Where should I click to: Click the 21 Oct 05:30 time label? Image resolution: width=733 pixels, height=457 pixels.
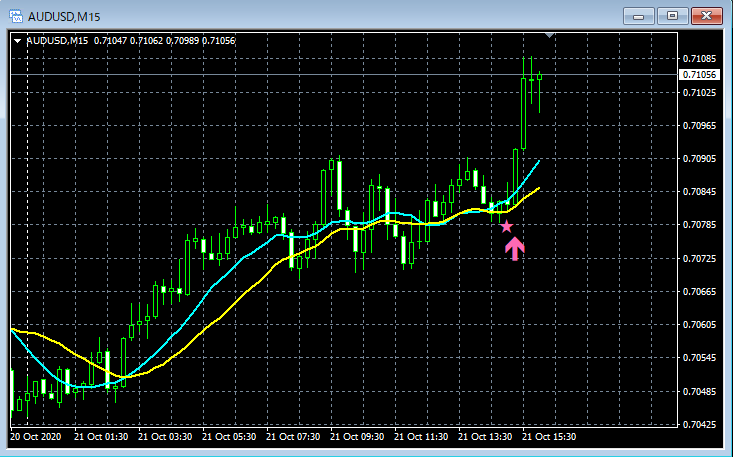pyautogui.click(x=229, y=437)
